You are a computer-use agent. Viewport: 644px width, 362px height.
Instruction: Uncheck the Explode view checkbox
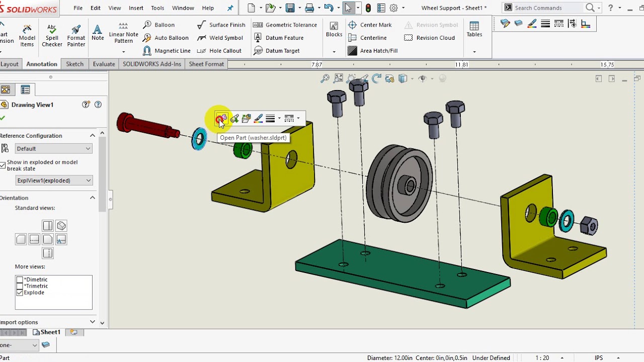click(x=20, y=293)
